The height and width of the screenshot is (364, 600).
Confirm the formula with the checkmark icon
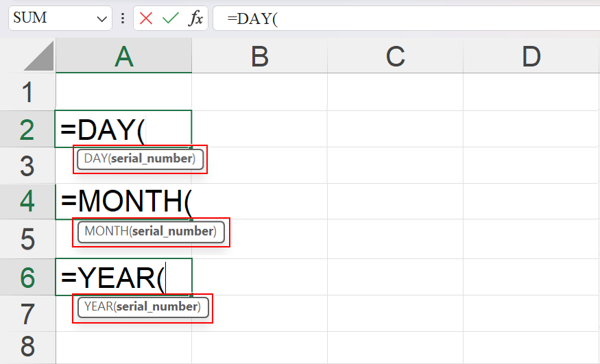170,19
